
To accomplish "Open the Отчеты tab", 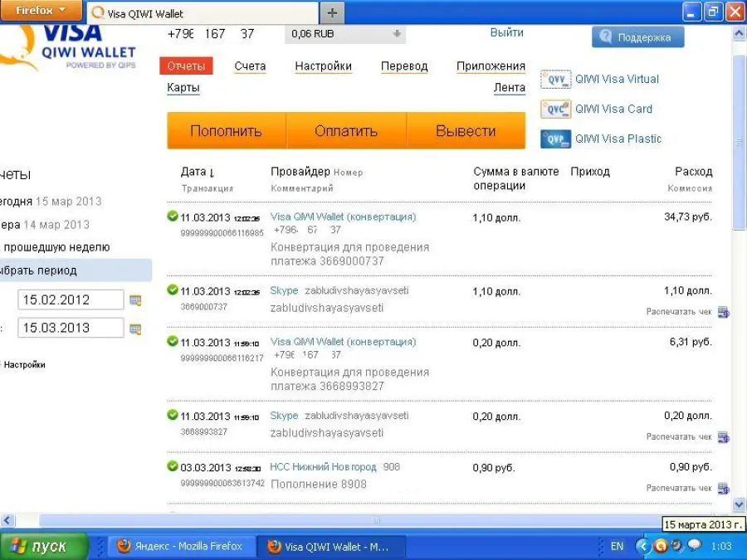I will coord(186,66).
